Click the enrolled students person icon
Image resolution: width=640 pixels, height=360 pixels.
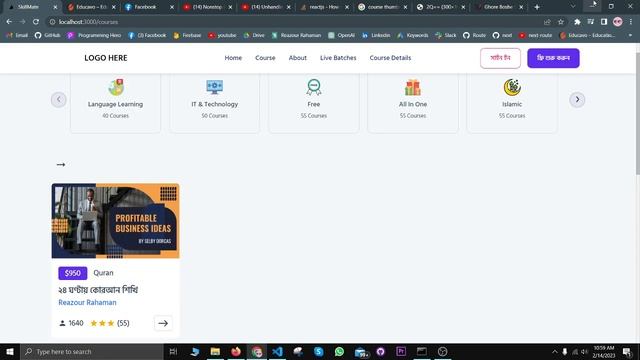click(62, 323)
